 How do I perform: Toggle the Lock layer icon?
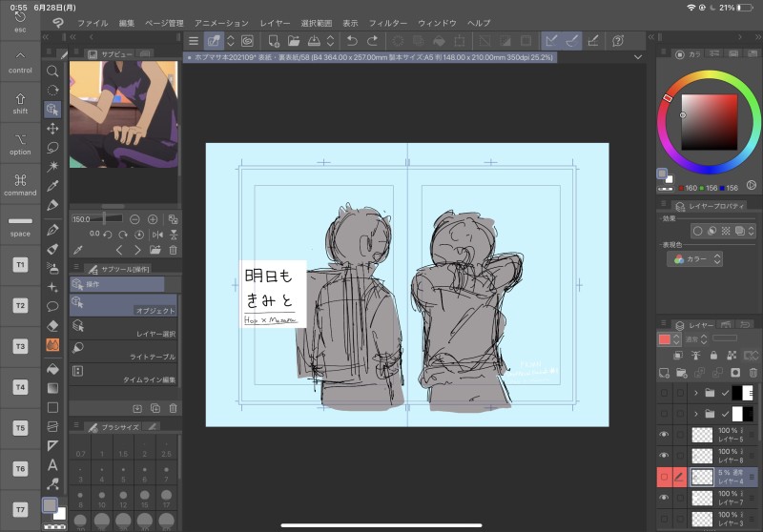pyautogui.click(x=713, y=356)
